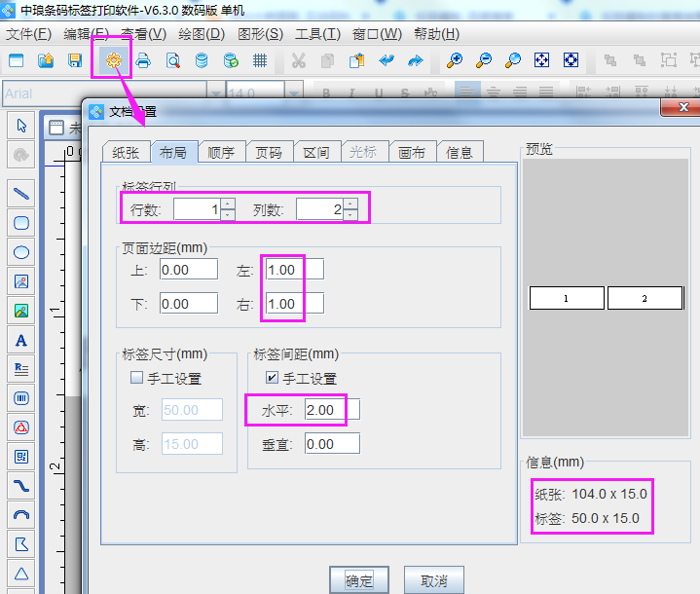Open the document settings gear icon

coord(113,60)
